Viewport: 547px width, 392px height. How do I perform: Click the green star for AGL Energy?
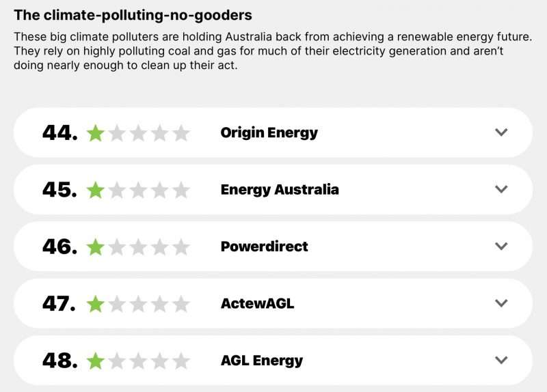click(x=96, y=361)
